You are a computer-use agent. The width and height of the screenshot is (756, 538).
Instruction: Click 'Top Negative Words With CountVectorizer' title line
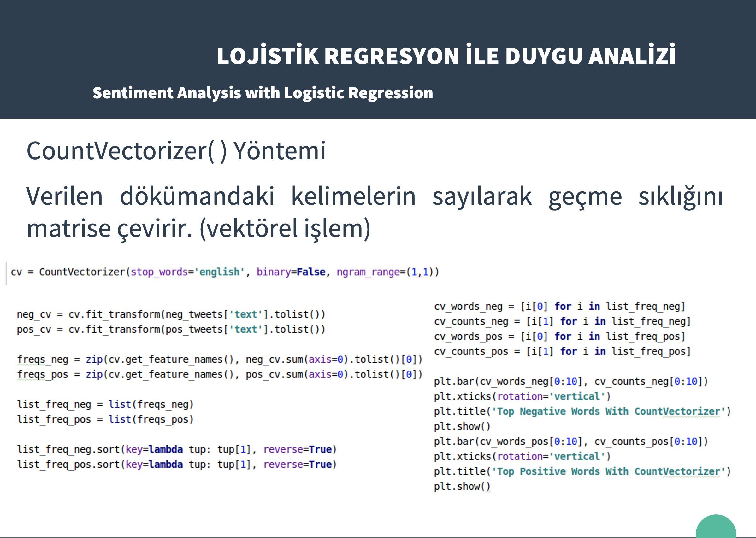point(582,412)
